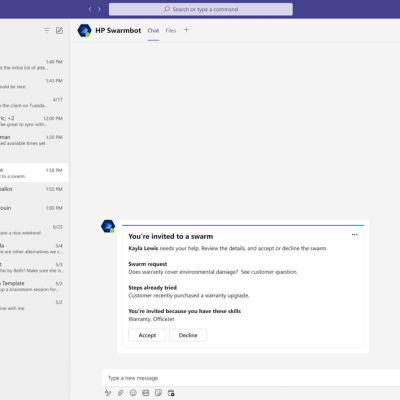Select the Chat tab
Image resolution: width=400 pixels, height=400 pixels.
(x=153, y=31)
